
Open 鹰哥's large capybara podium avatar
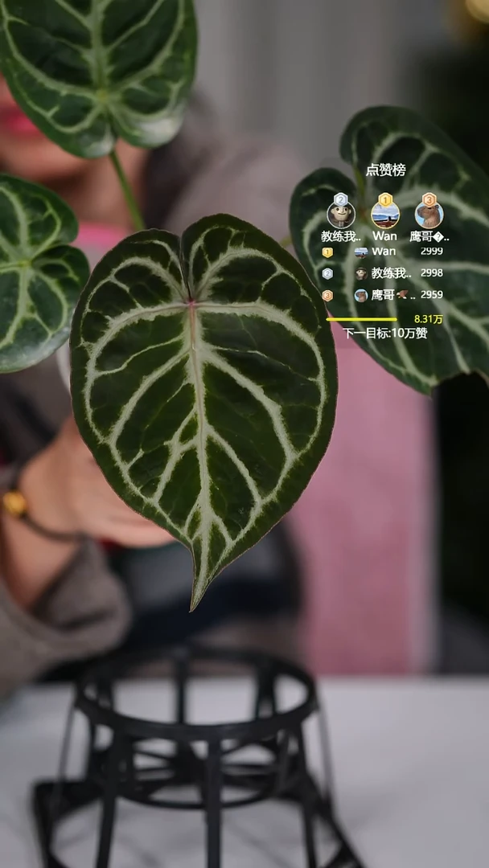(429, 215)
